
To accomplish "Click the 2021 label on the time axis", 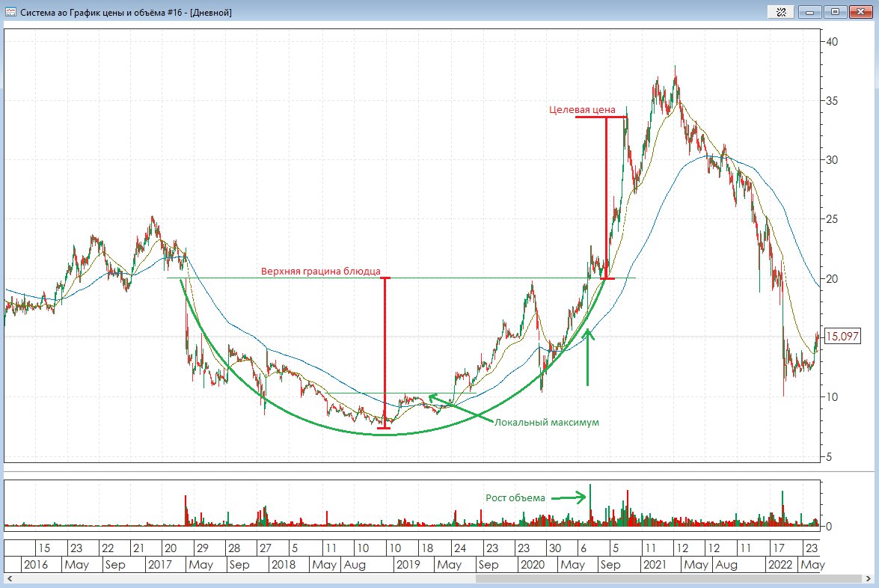I will click(655, 565).
